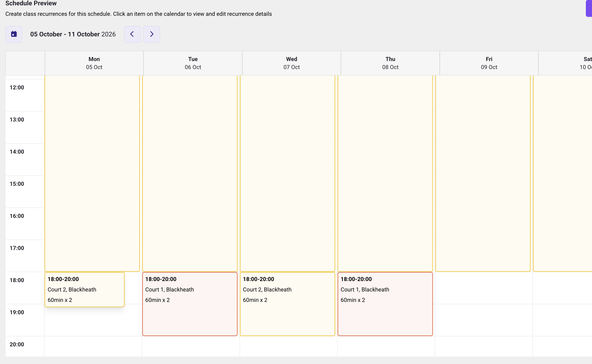592x364 pixels.
Task: Click the 12:00 time label
Action: (x=17, y=88)
